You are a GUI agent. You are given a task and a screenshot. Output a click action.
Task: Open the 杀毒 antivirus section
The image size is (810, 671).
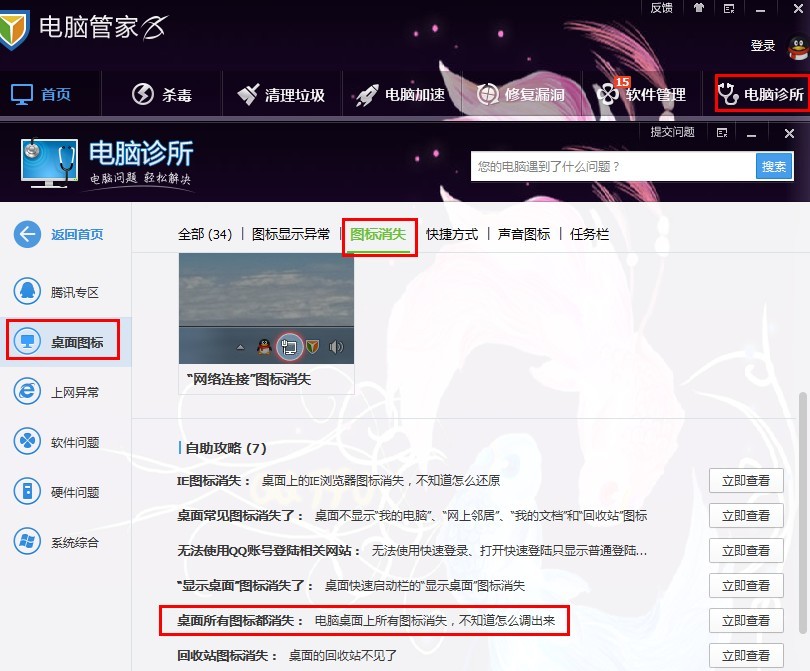(x=162, y=95)
